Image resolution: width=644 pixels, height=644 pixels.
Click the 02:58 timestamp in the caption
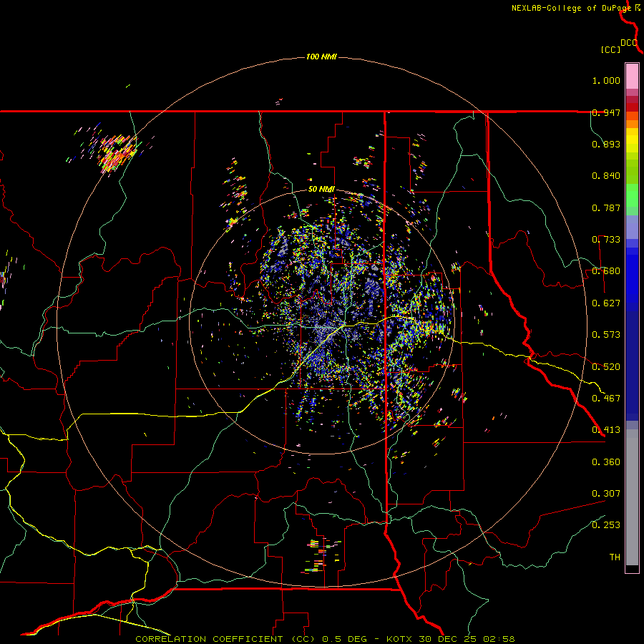pos(499,639)
